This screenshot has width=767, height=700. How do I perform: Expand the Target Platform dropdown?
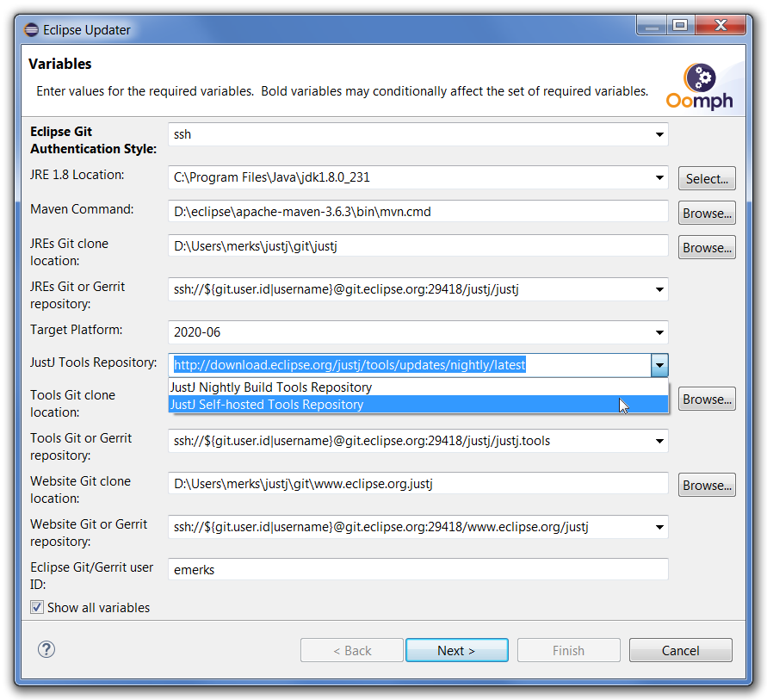tap(659, 332)
